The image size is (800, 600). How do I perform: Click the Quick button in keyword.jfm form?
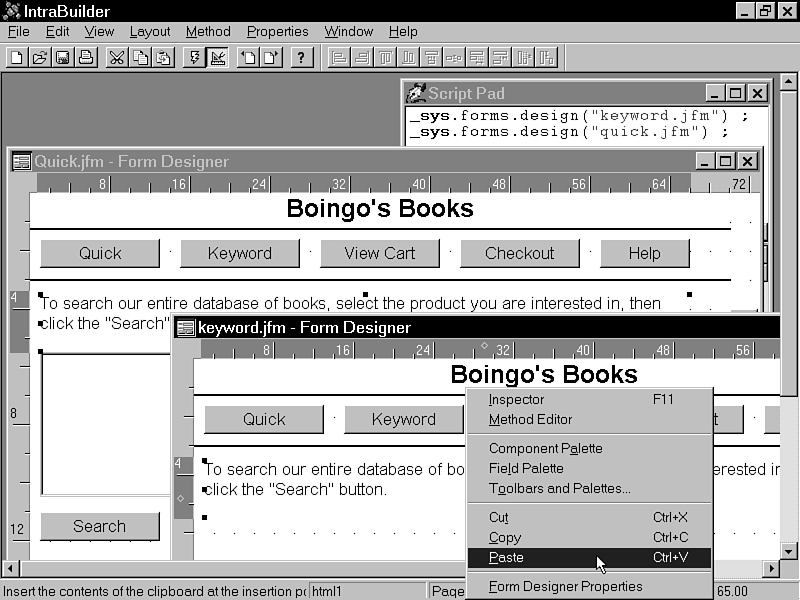264,419
